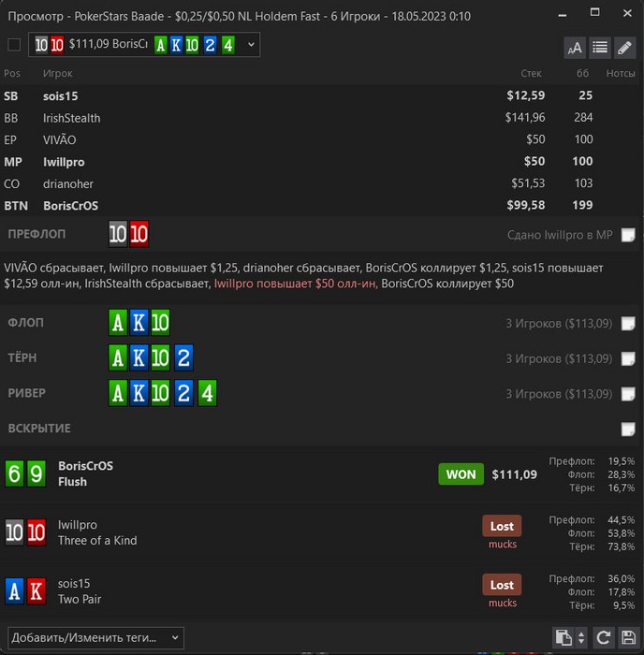This screenshot has height=655, width=644.
Task: Click the Нотсы column header
Action: [x=621, y=74]
